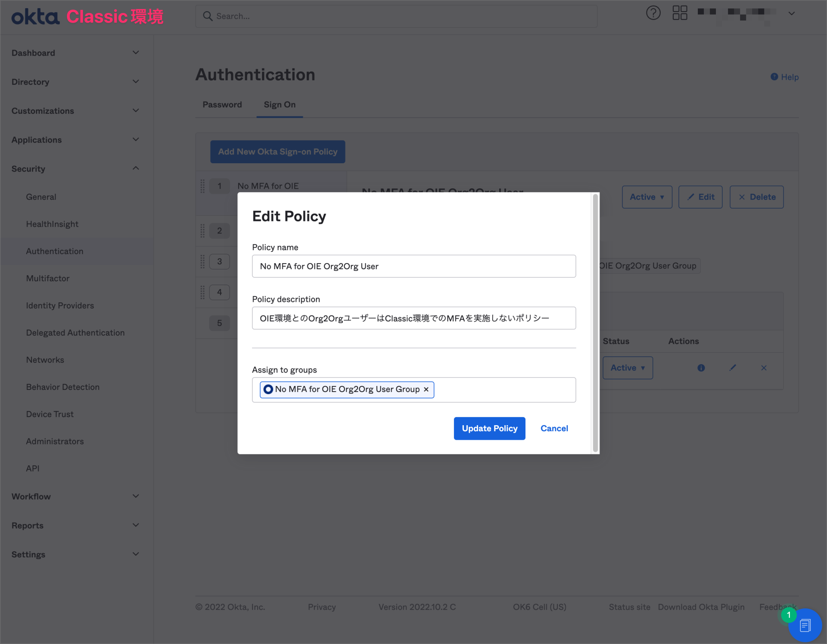Click the search magnifier icon

click(208, 16)
